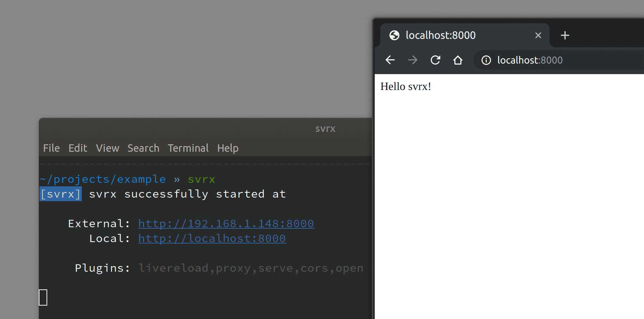The height and width of the screenshot is (319, 644).
Task: Open the terminal File menu
Action: point(51,148)
